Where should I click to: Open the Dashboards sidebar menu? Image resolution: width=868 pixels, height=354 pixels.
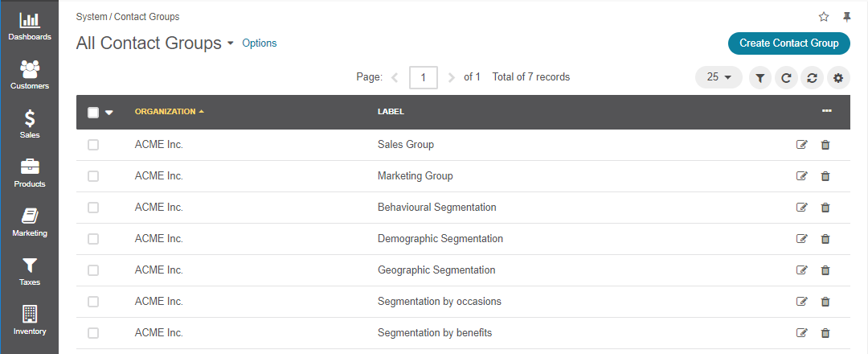pos(30,27)
